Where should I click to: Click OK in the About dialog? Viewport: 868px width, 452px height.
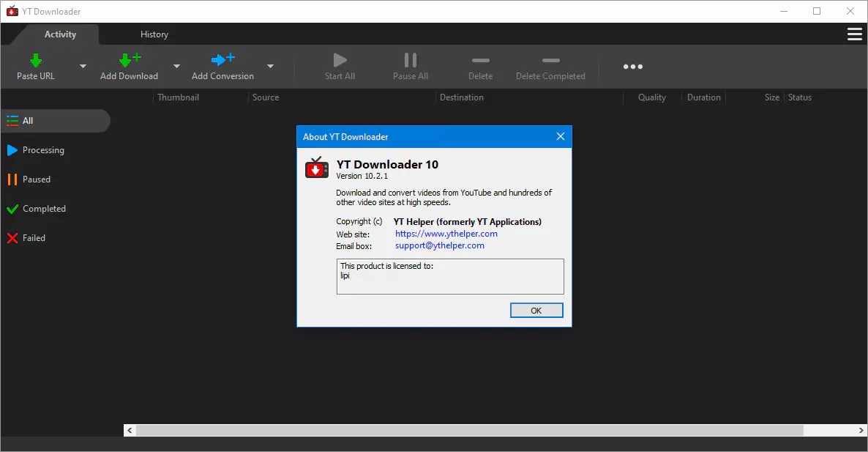[536, 311]
